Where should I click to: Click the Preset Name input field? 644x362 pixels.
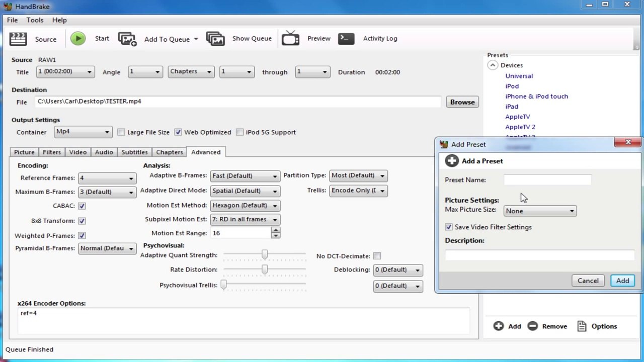(x=547, y=180)
